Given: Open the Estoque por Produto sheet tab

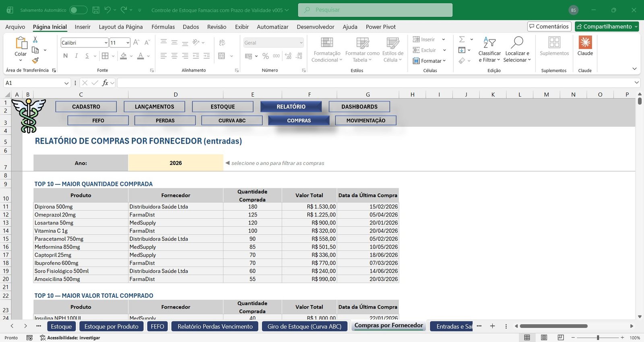Looking at the screenshot, I should [x=111, y=326].
